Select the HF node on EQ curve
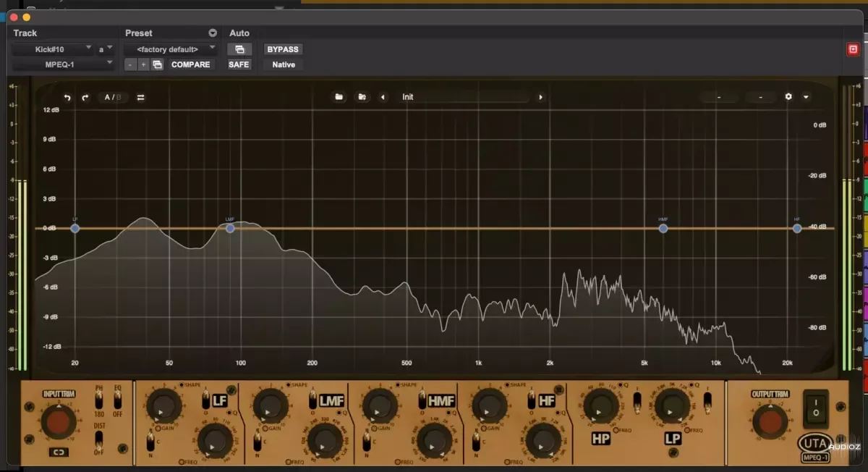The image size is (868, 472). [x=797, y=228]
